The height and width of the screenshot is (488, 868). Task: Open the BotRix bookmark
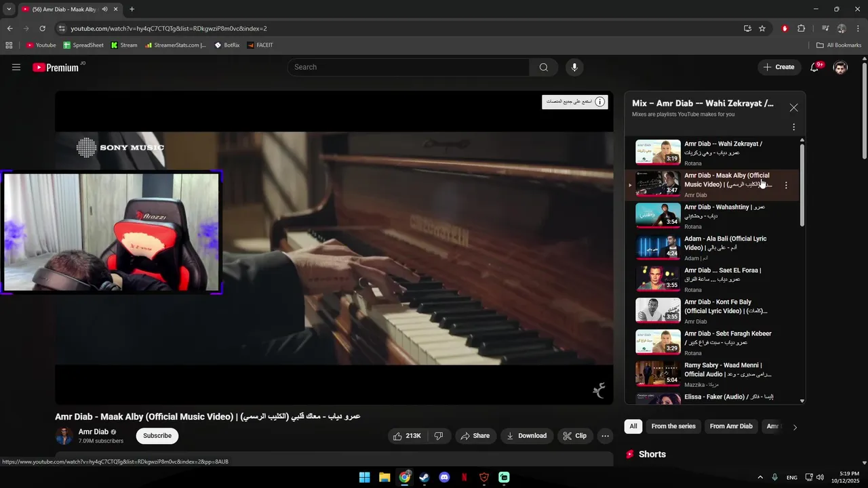pos(226,45)
